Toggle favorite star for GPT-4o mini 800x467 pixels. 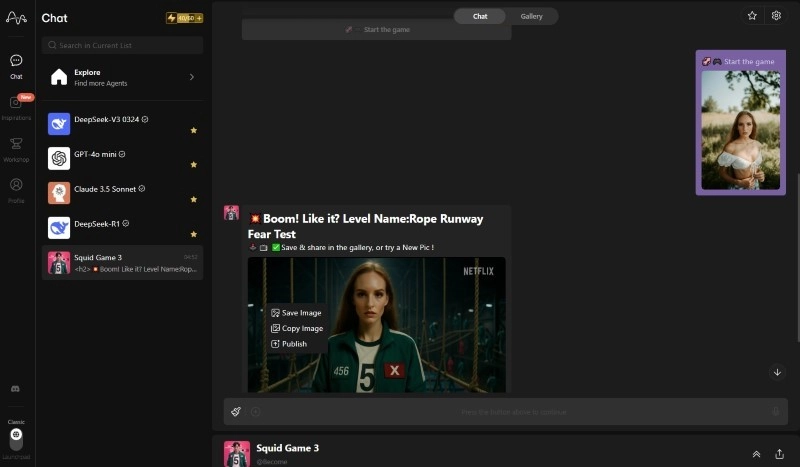click(193, 164)
